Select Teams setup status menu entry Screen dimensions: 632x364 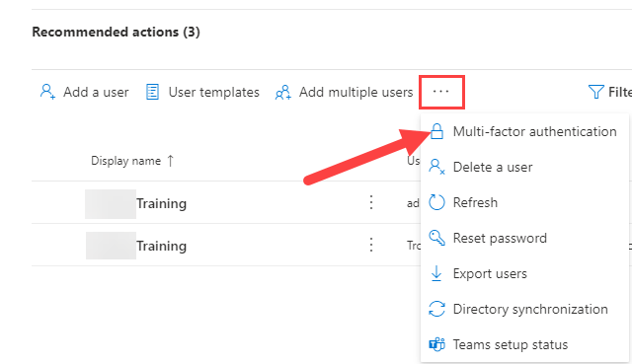(x=524, y=344)
